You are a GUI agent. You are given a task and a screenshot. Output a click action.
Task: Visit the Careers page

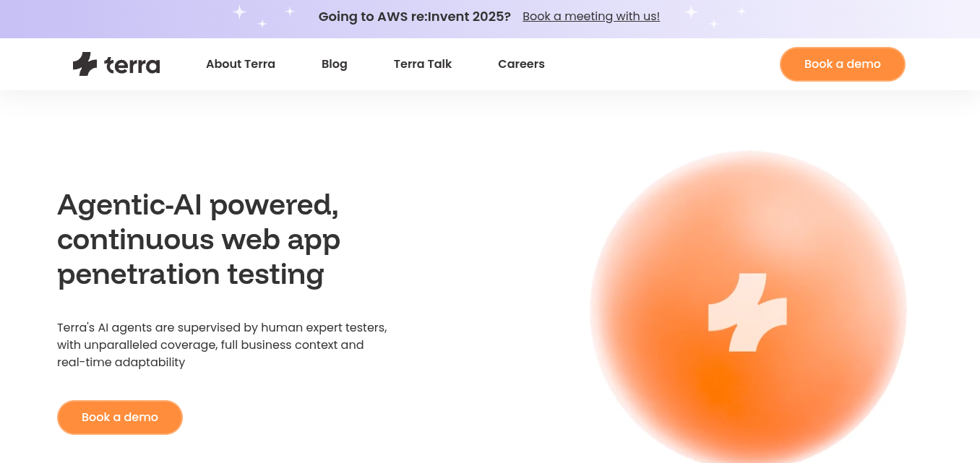[x=521, y=64]
